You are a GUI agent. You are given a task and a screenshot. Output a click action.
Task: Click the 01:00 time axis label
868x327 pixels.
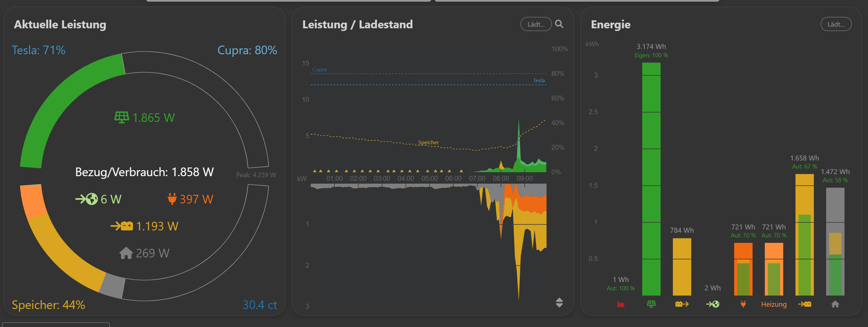(x=334, y=178)
